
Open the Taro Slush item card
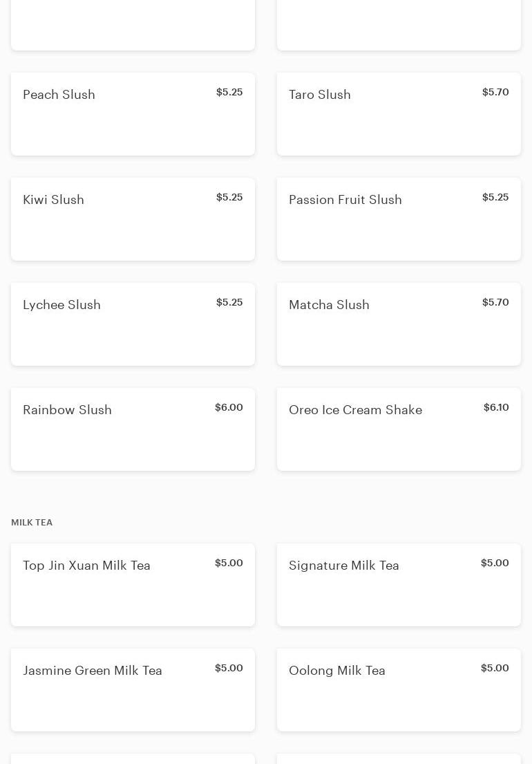[399, 114]
